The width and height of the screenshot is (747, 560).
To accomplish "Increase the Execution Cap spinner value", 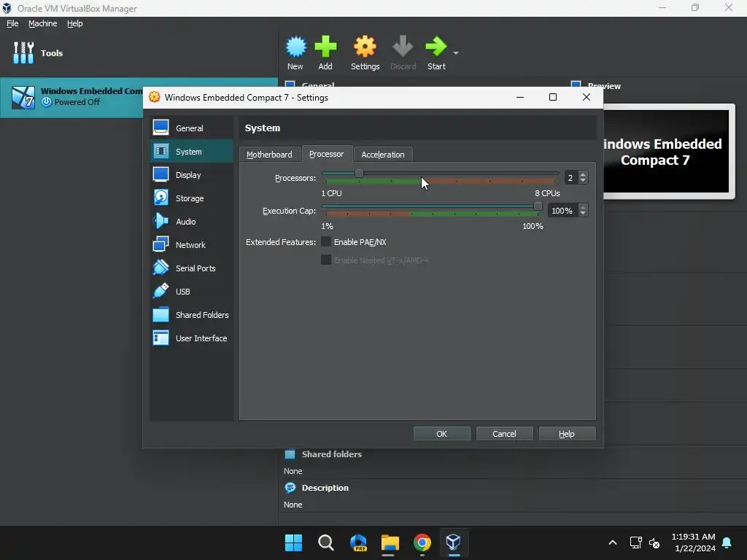I will 583,207.
